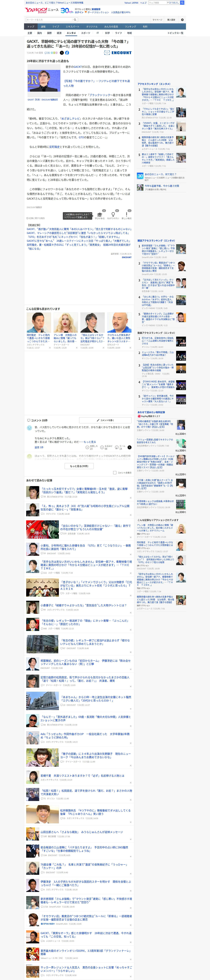Open the 返信 1件 replies link
This screenshot has height=980, width=210.
39,447
